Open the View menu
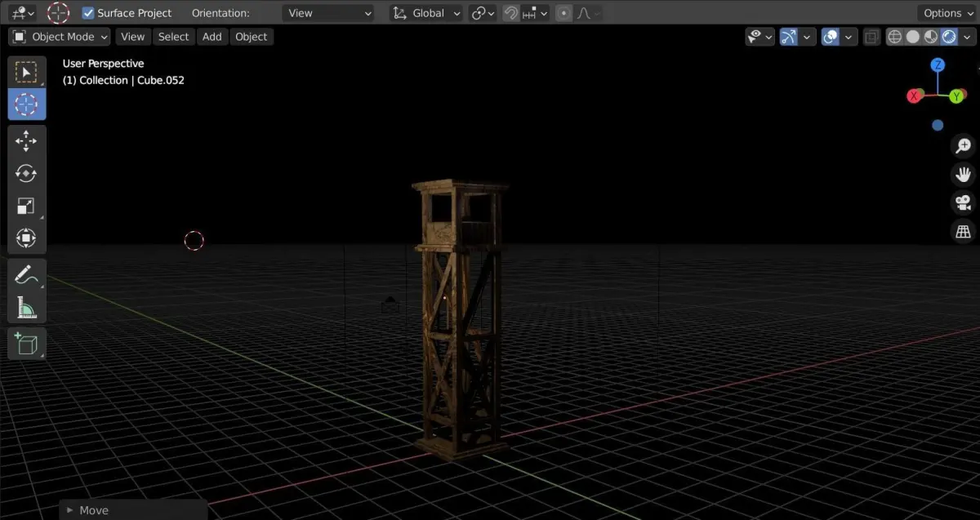The width and height of the screenshot is (980, 520). click(132, 37)
